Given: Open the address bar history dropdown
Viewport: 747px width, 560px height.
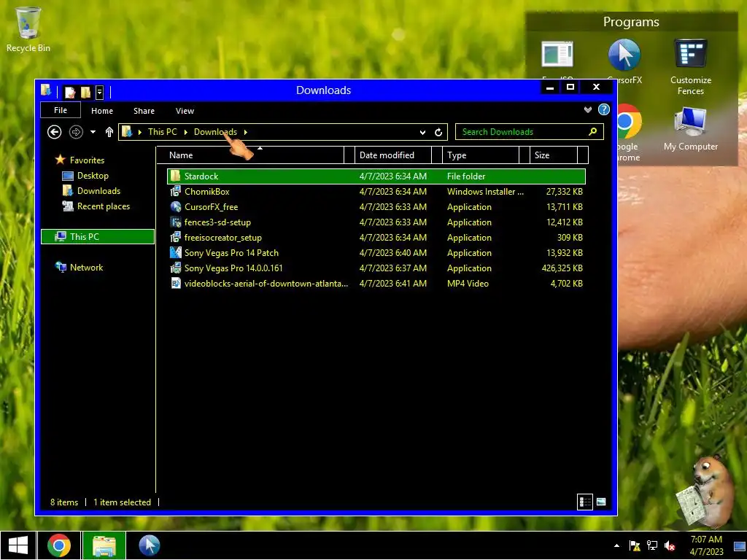Looking at the screenshot, I should (422, 133).
